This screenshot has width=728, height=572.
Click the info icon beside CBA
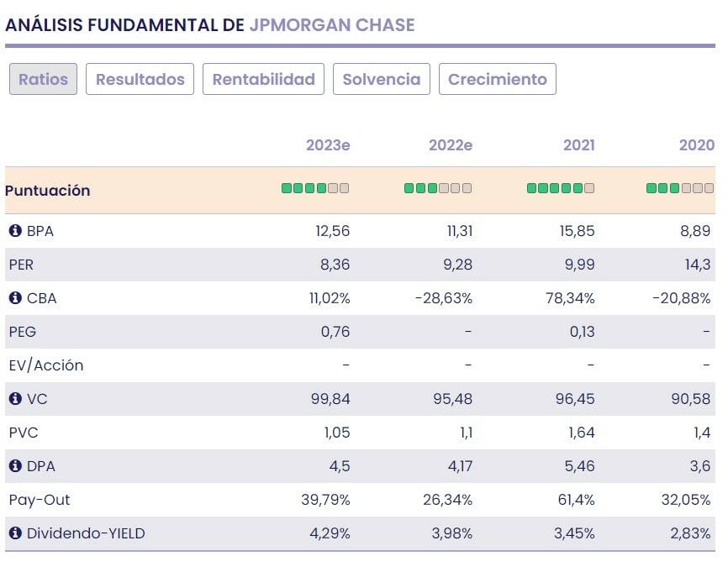[15, 298]
